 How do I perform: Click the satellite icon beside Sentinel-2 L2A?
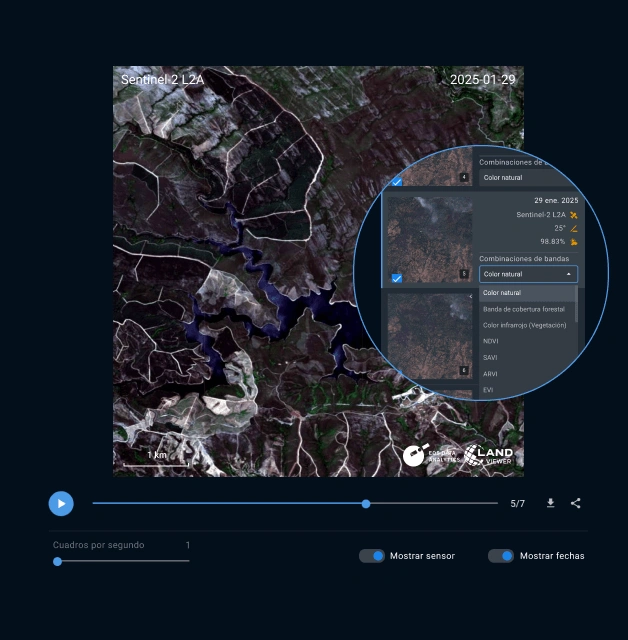[x=574, y=215]
